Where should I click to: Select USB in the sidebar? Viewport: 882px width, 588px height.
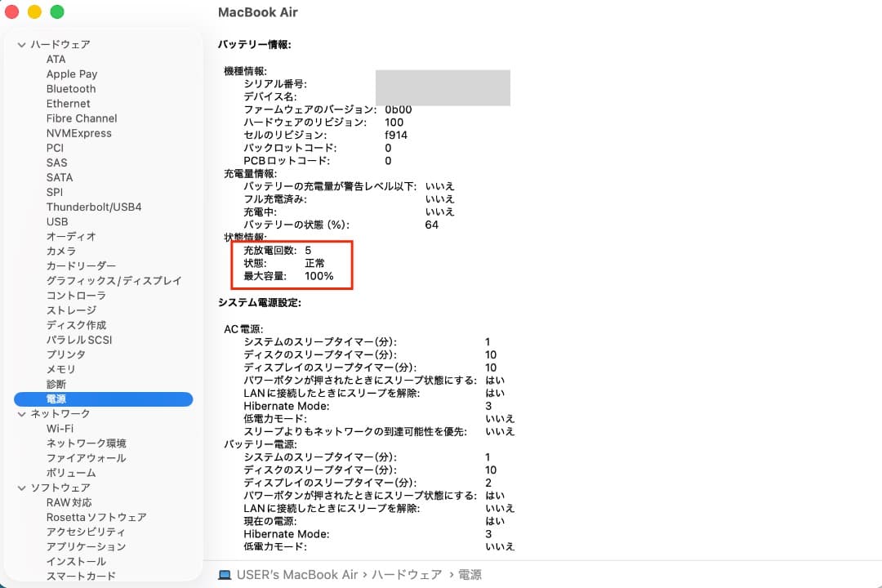(57, 221)
